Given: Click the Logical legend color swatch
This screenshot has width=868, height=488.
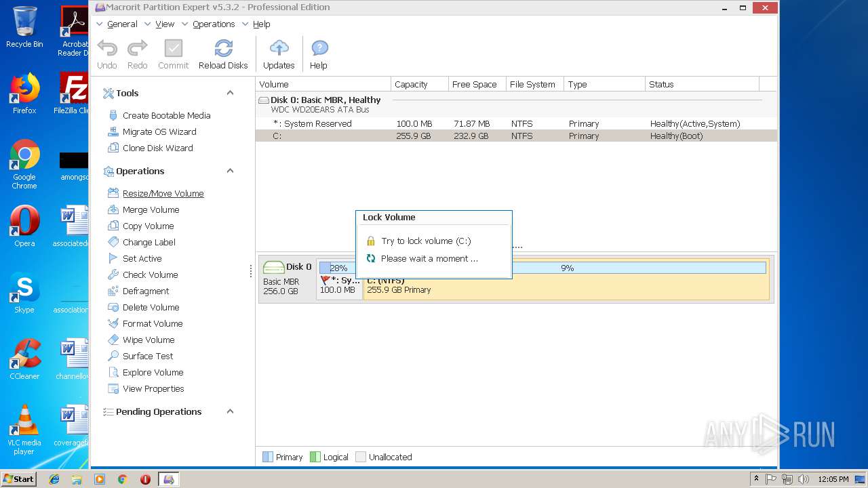Looking at the screenshot, I should 315,457.
